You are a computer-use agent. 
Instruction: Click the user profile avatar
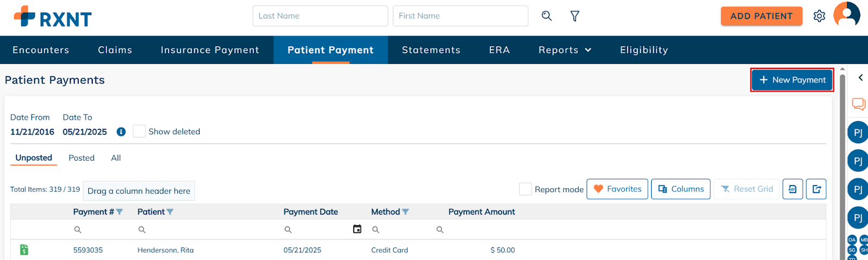click(x=846, y=15)
